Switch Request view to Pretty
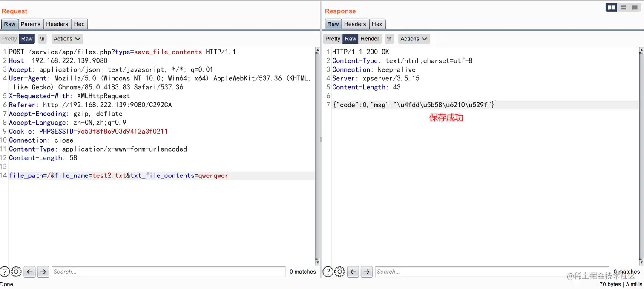 9,39
